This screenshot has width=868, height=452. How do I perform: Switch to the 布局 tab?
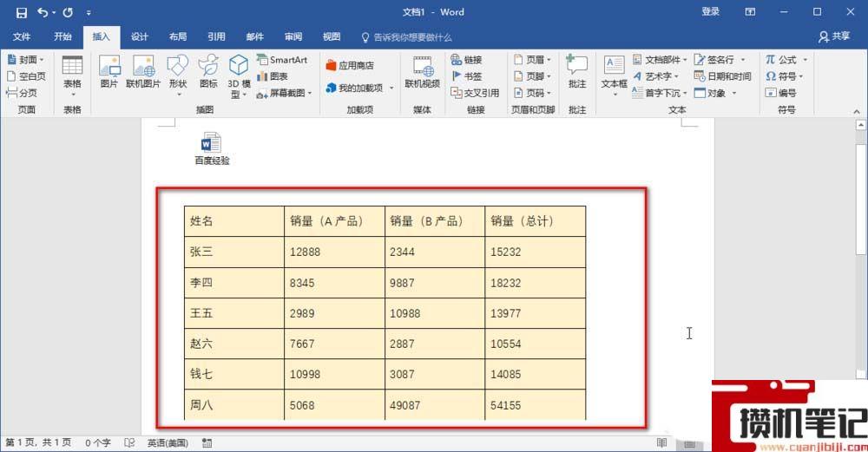(x=178, y=37)
